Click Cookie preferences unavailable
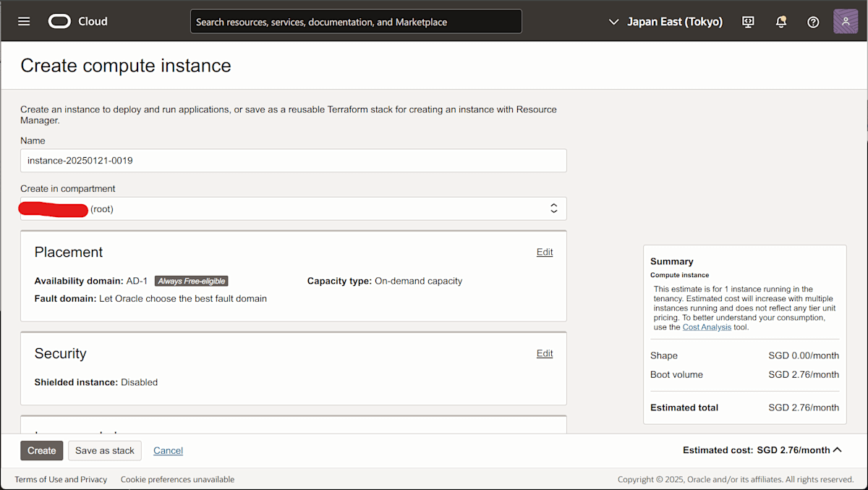Image resolution: width=868 pixels, height=490 pixels. (177, 479)
